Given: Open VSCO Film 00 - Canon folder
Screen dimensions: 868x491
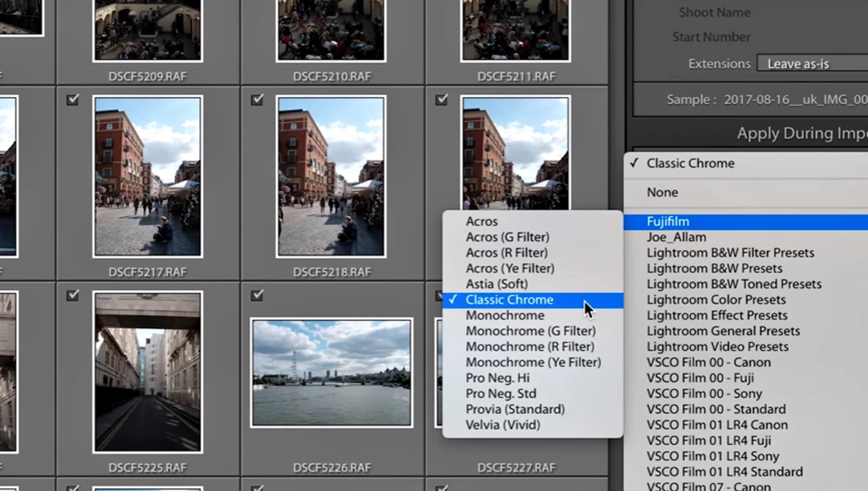Looking at the screenshot, I should (746, 363).
